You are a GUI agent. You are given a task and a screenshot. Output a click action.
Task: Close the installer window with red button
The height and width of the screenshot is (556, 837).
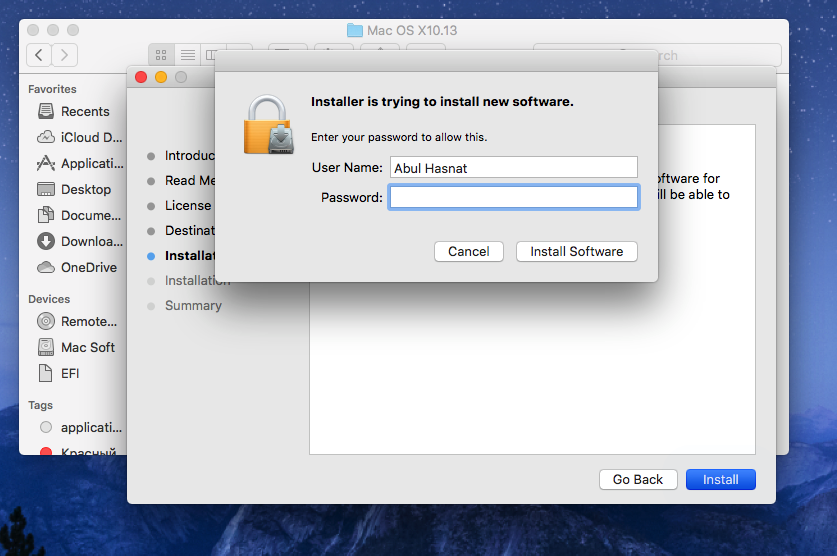click(141, 77)
